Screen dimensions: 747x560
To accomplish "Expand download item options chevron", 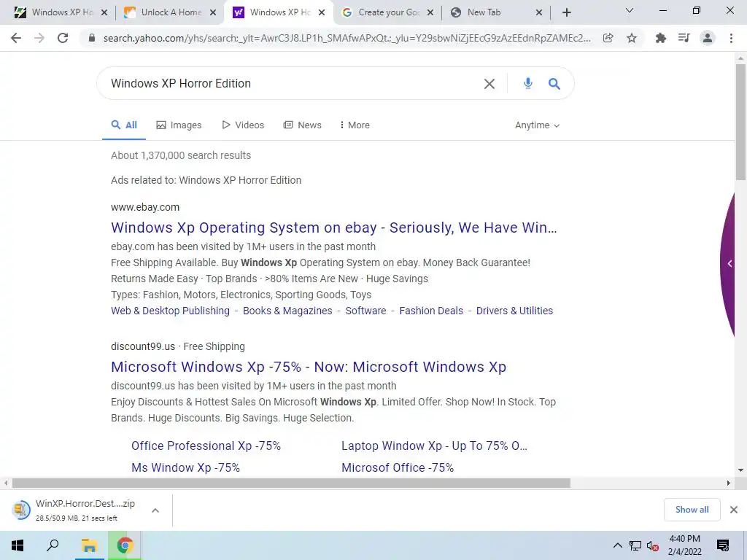I will (x=155, y=510).
